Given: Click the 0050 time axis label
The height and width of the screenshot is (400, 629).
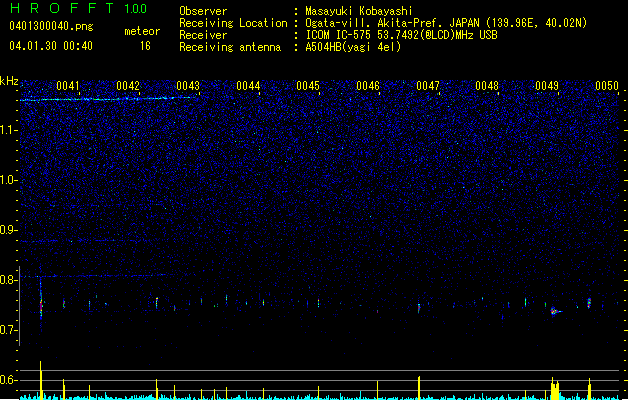Looking at the screenshot, I should [607, 86].
